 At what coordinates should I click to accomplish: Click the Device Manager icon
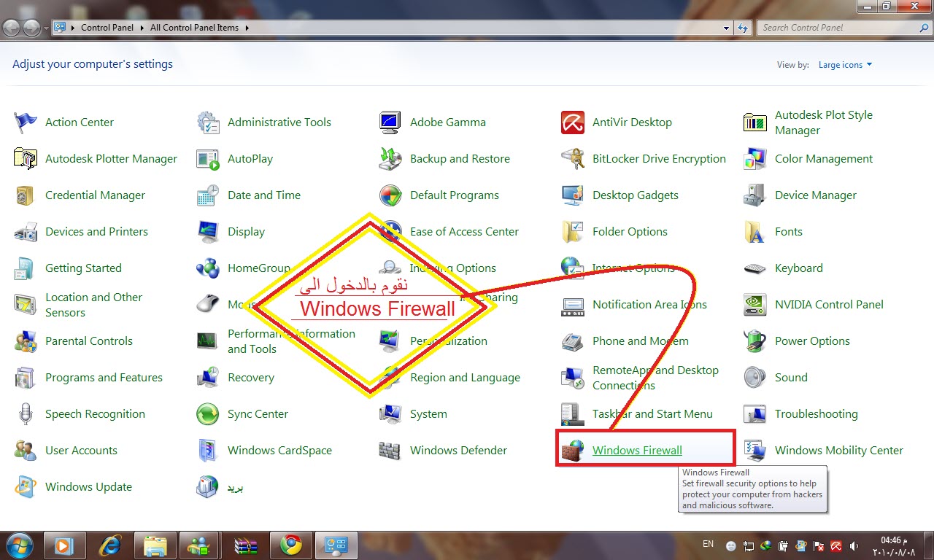click(x=755, y=195)
